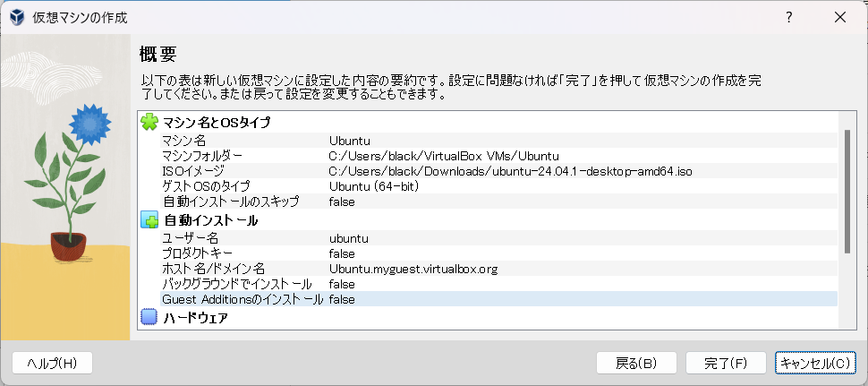The height and width of the screenshot is (386, 868).
Task: Select the 自動インストールのスキップ row label
Action: point(231,202)
